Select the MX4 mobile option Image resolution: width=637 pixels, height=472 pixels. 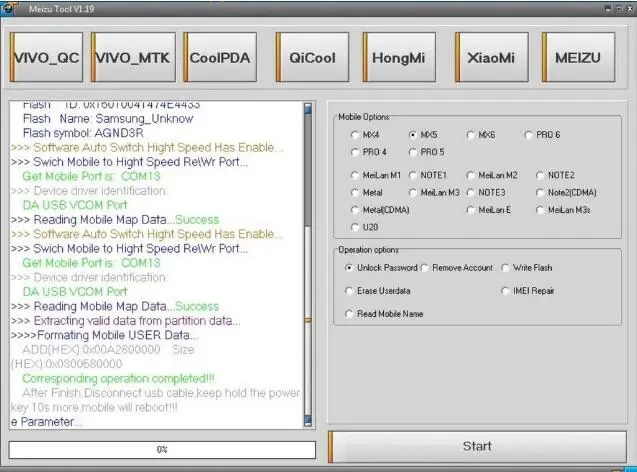click(365, 134)
